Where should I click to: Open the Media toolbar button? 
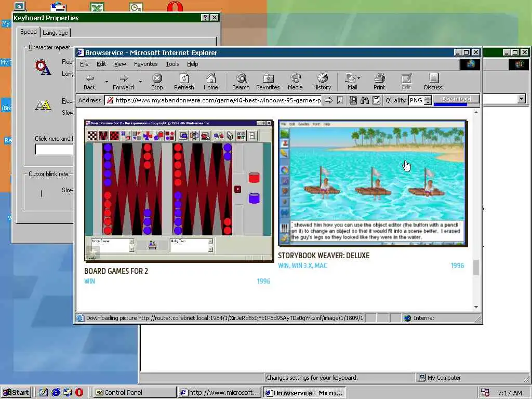click(x=295, y=82)
